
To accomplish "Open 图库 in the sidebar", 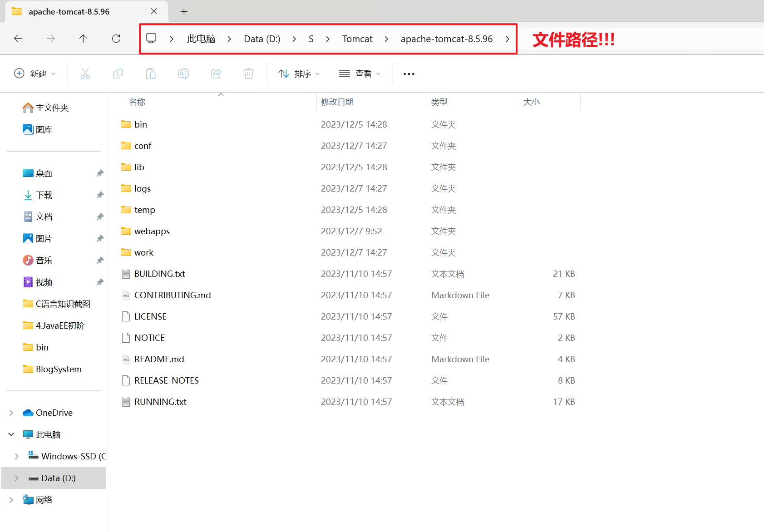I will pyautogui.click(x=38, y=129).
